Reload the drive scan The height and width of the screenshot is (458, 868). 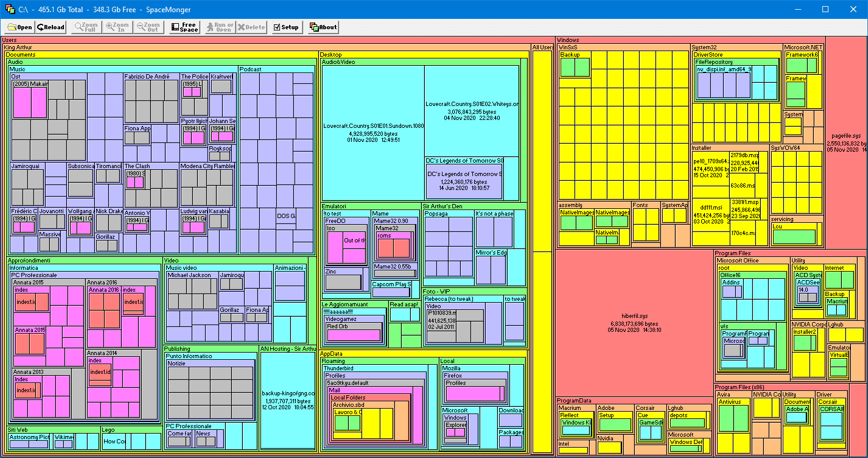click(x=51, y=27)
